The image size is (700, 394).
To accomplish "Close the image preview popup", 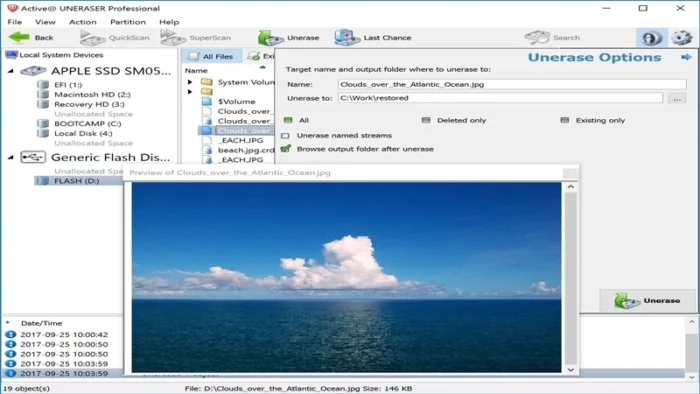I will (x=570, y=173).
